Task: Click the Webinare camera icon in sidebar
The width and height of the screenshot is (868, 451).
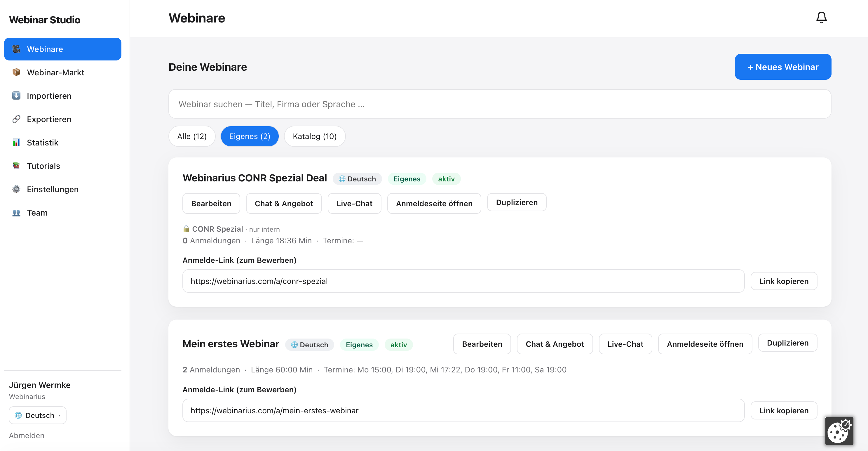Action: pos(16,49)
